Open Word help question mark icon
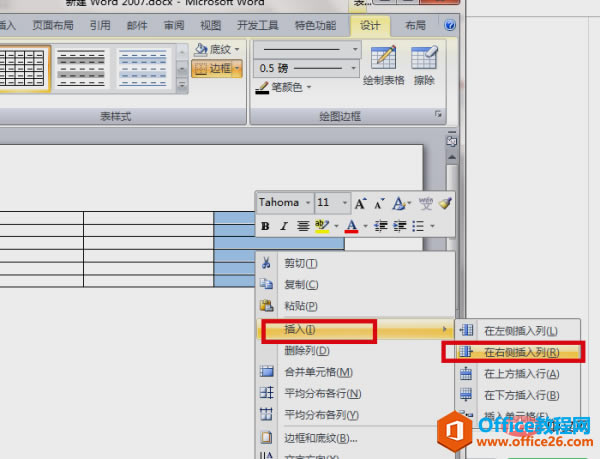The image size is (600, 459). [x=450, y=25]
